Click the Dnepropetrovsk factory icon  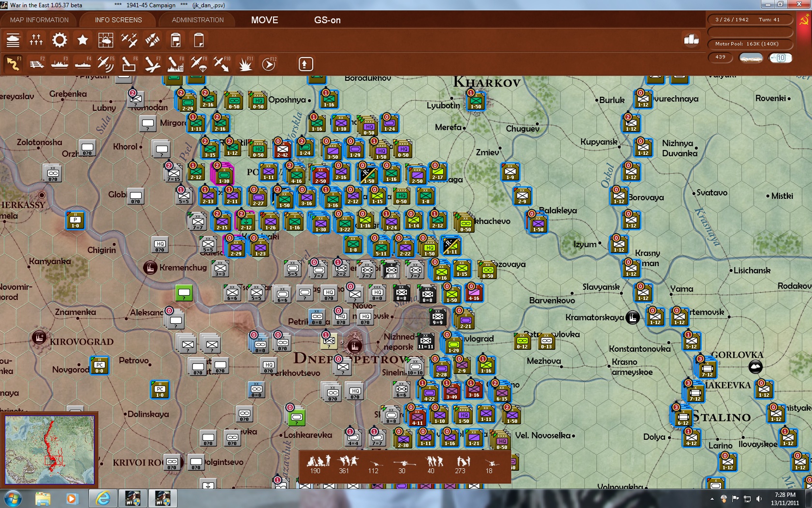355,346
